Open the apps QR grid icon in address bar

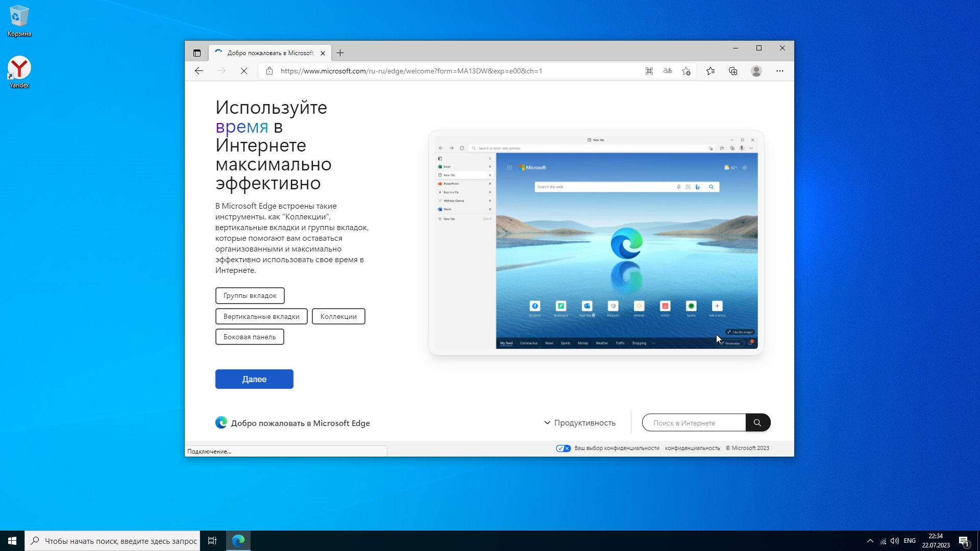pyautogui.click(x=649, y=71)
